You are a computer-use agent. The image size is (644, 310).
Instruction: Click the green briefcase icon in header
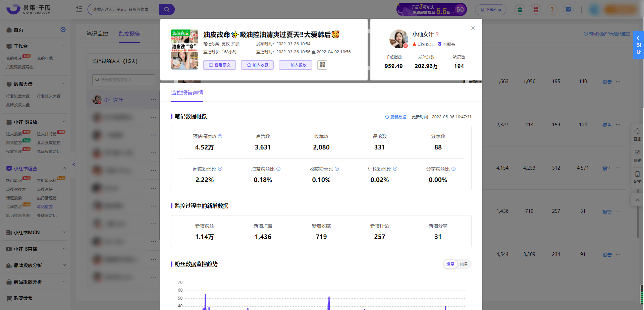pyautogui.click(x=520, y=9)
